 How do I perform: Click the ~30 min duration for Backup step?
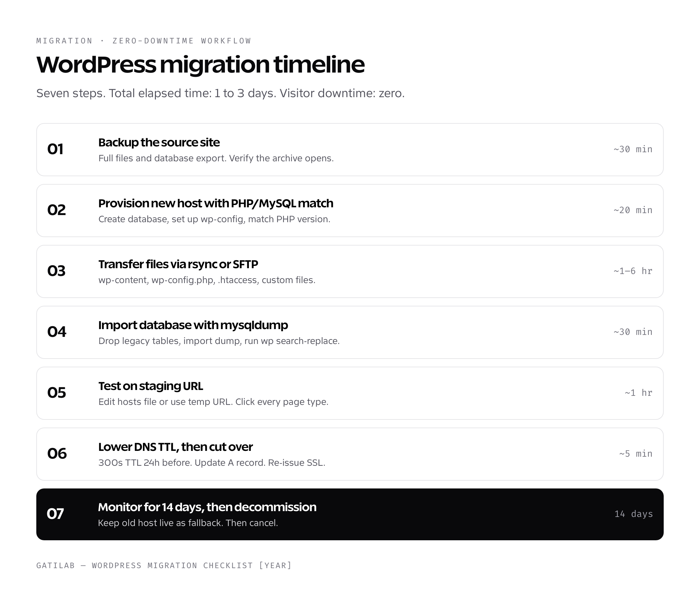click(633, 149)
